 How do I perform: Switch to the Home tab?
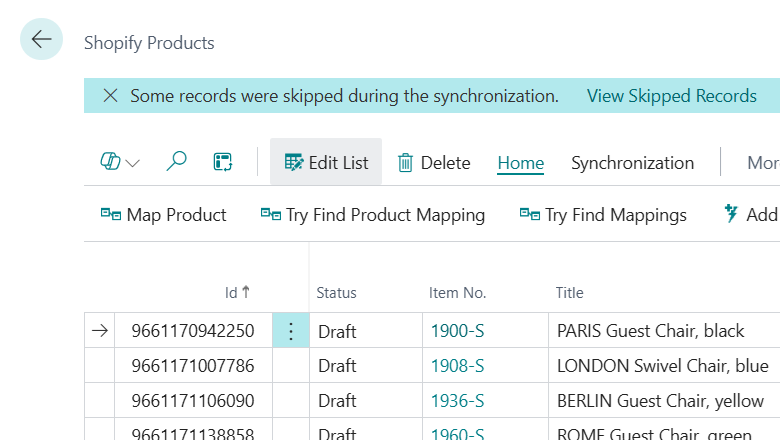[x=520, y=162]
